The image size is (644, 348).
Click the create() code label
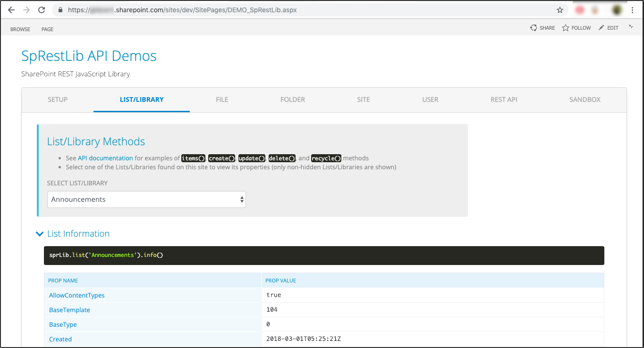point(222,158)
